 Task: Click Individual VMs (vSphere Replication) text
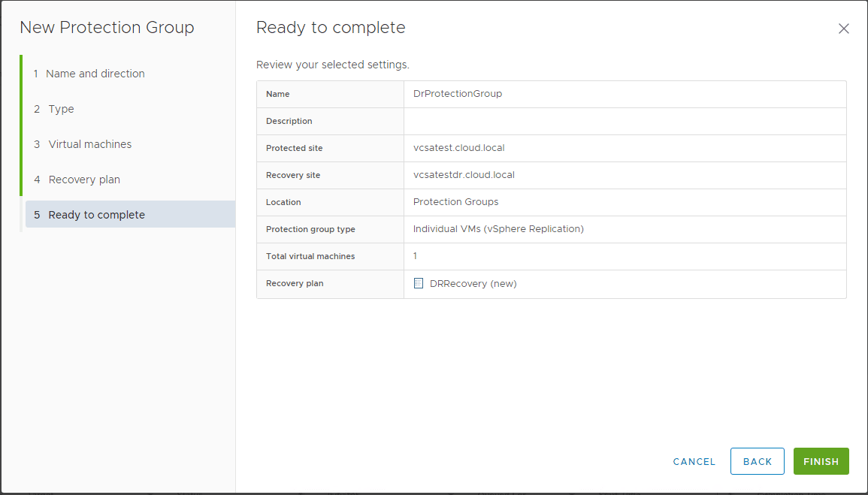coord(498,229)
